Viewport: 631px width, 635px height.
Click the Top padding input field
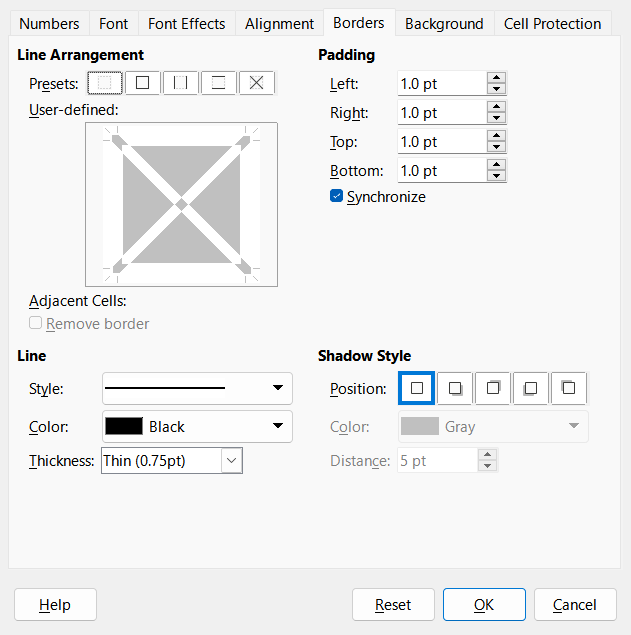click(x=442, y=142)
